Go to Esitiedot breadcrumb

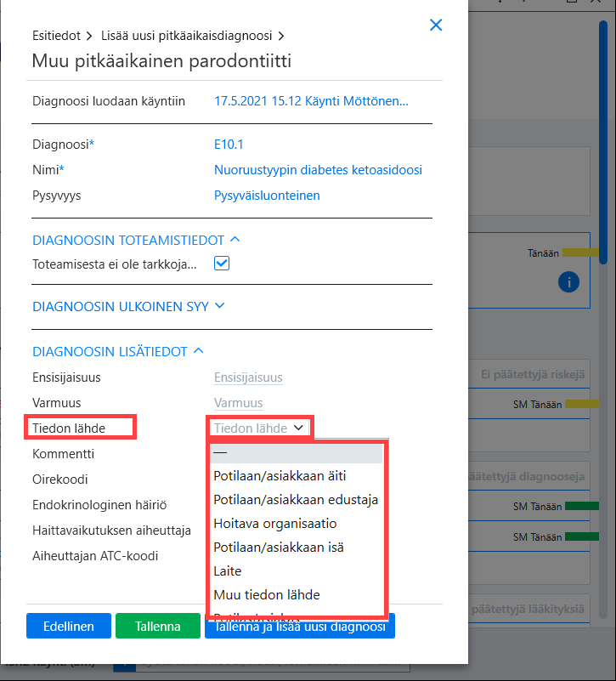[56, 36]
